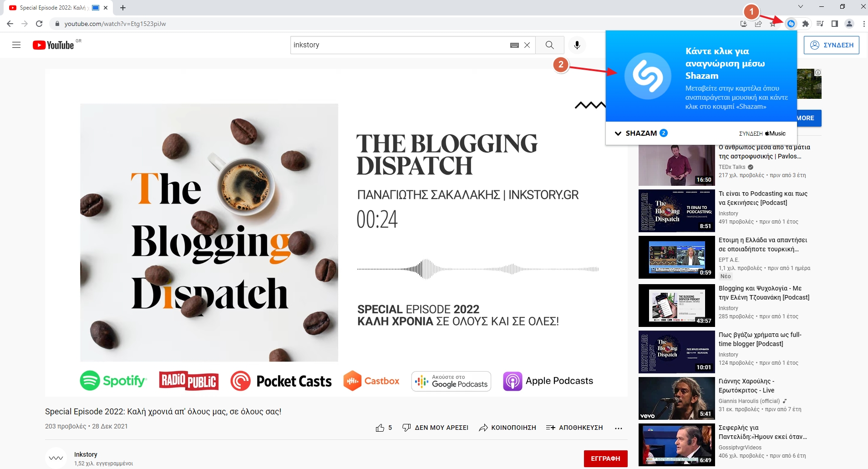Collapse the SHAZAM panel with its chevron
The image size is (868, 469).
point(618,133)
